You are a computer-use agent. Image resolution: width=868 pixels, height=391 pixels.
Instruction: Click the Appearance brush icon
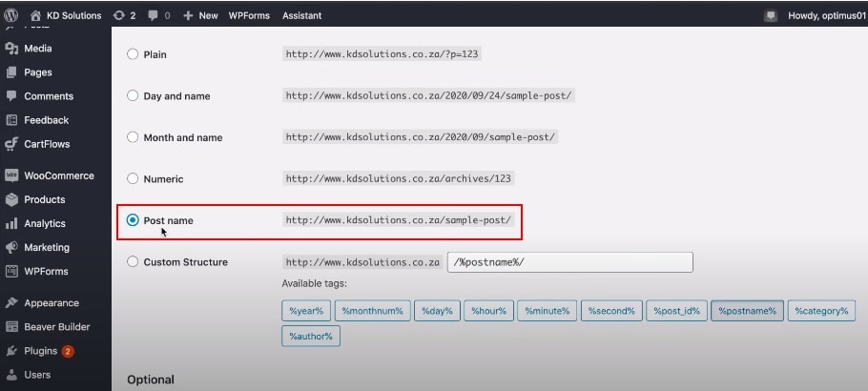coord(11,303)
